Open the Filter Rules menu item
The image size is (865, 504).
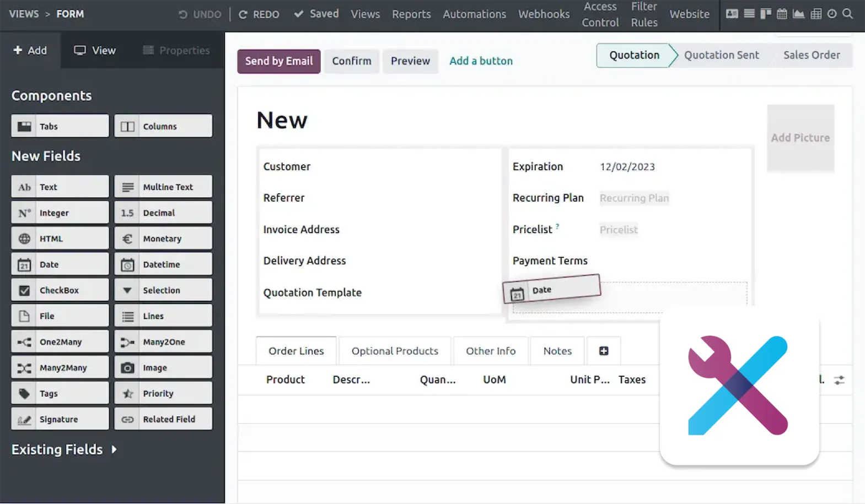[644, 14]
